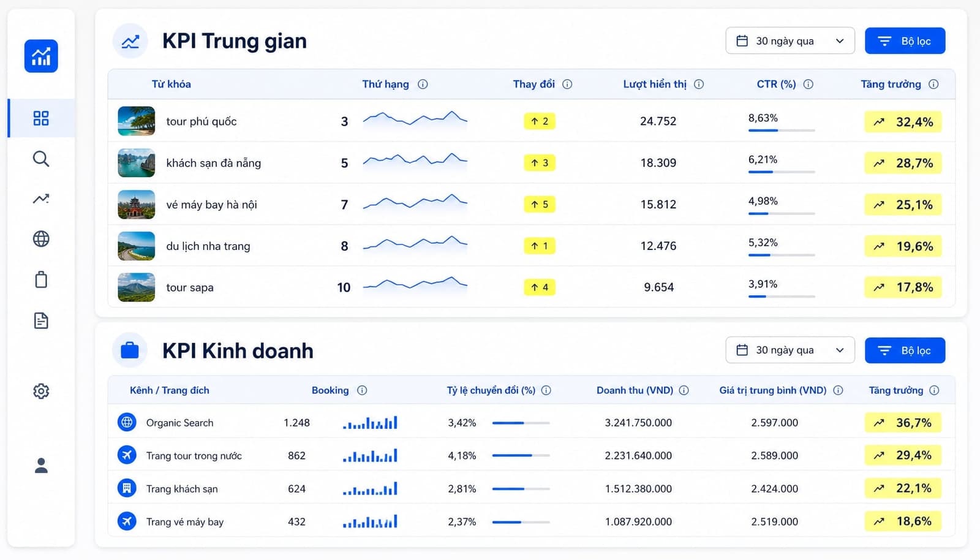Click the average value 2.424.000
The image size is (980, 560).
(775, 489)
